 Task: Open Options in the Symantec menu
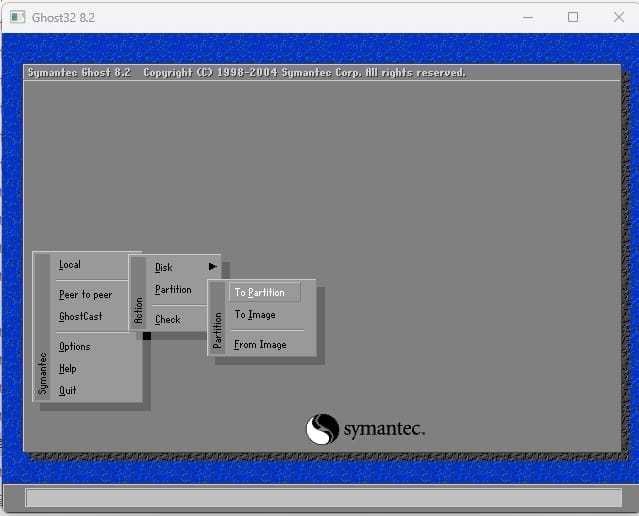(x=75, y=347)
